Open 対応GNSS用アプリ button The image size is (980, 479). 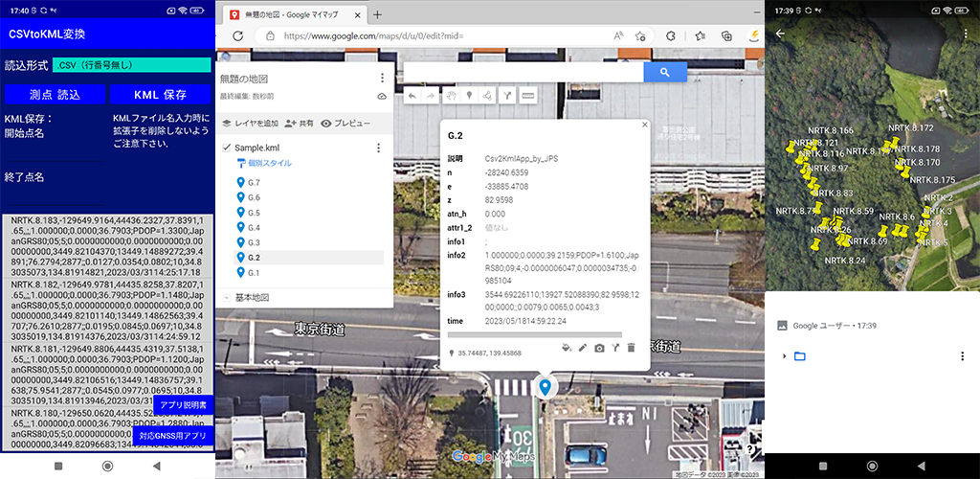(173, 435)
